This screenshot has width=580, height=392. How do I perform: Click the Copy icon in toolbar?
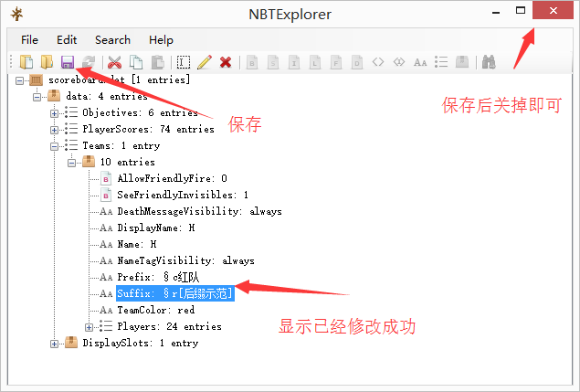click(135, 62)
